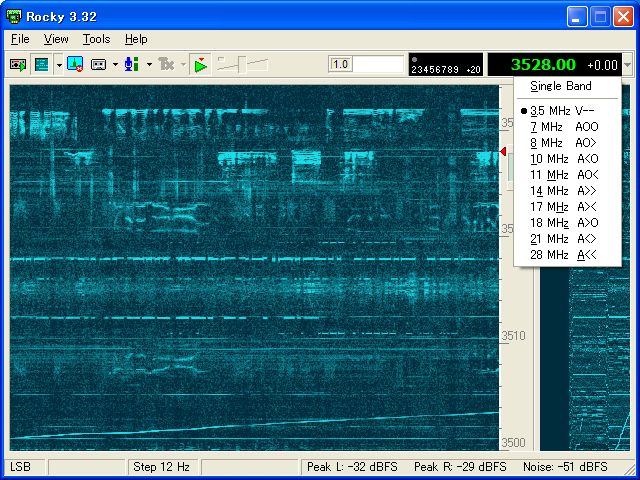
Task: Click Peak L: -32 dBFS status
Action: tap(352, 467)
